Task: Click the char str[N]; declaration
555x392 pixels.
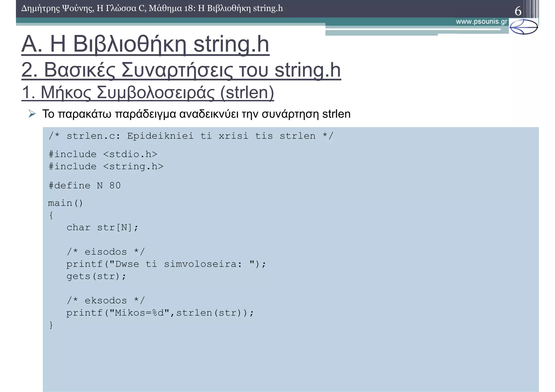Action: click(102, 227)
